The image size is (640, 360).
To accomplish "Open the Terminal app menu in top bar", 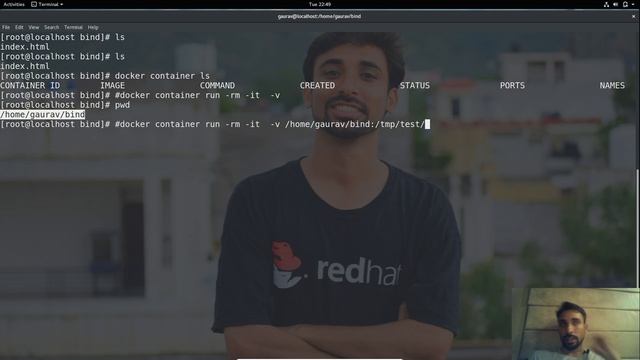I will click(x=47, y=4).
